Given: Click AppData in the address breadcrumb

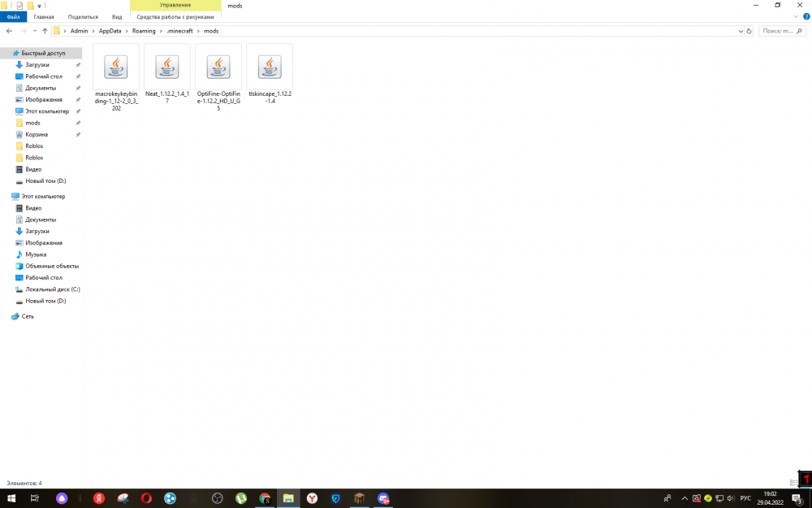Looking at the screenshot, I should (x=110, y=31).
